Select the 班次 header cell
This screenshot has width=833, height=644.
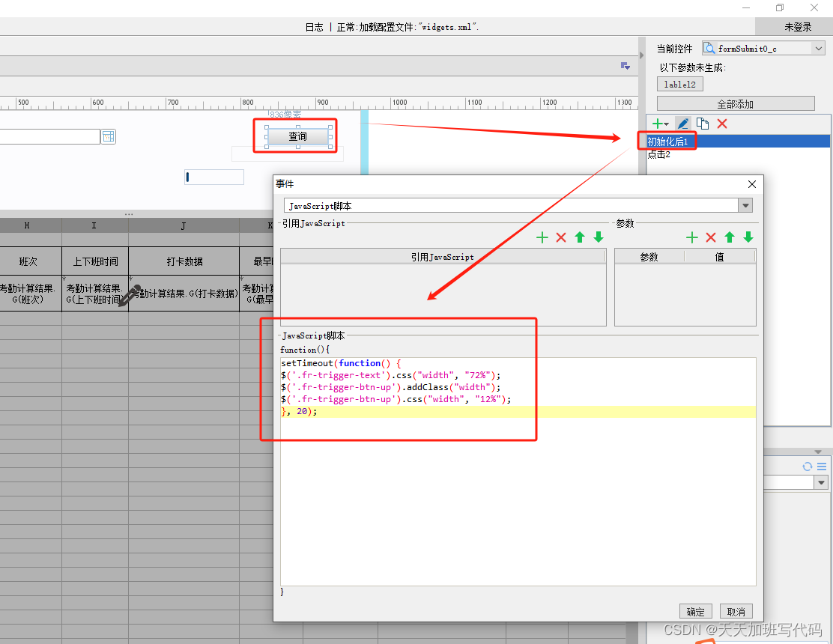(28, 261)
